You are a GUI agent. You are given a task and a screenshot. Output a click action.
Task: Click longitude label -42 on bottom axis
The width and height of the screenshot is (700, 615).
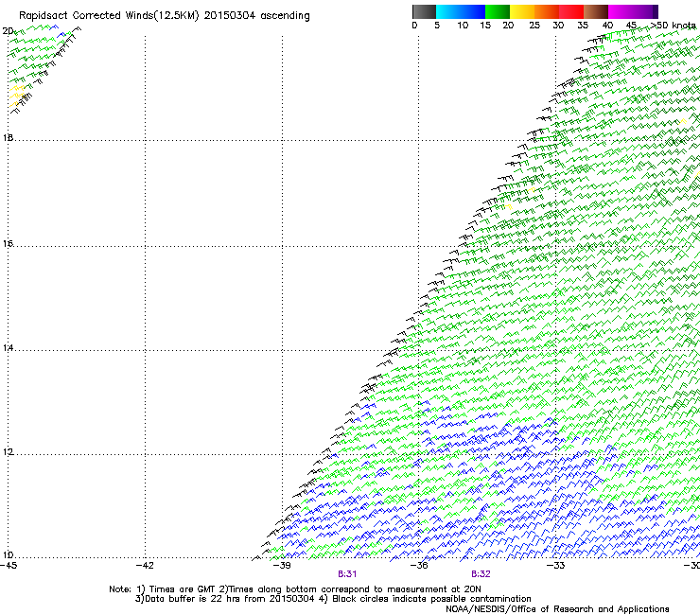coord(145,566)
